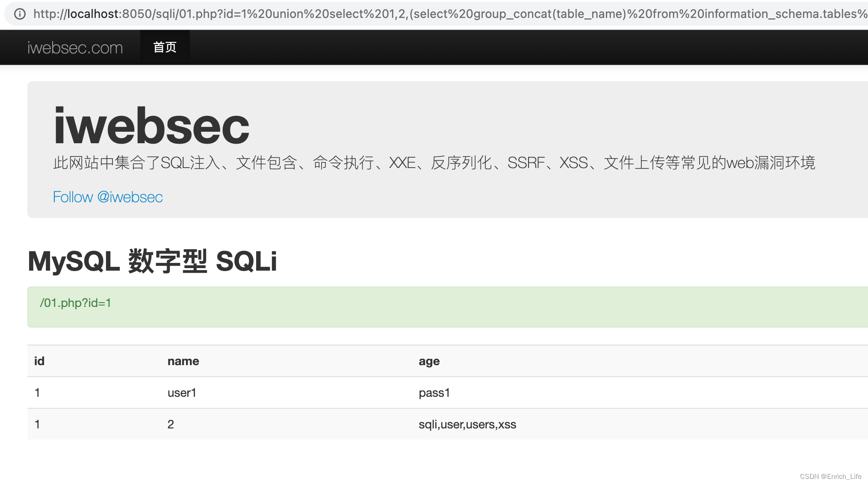The width and height of the screenshot is (868, 484).
Task: Click the iwebsec.com brand link
Action: point(75,47)
